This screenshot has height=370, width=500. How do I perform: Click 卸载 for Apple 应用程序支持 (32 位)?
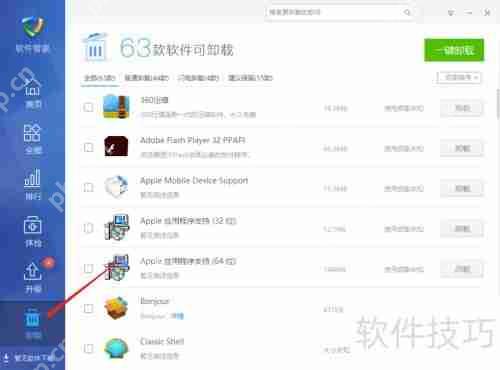[x=462, y=229]
